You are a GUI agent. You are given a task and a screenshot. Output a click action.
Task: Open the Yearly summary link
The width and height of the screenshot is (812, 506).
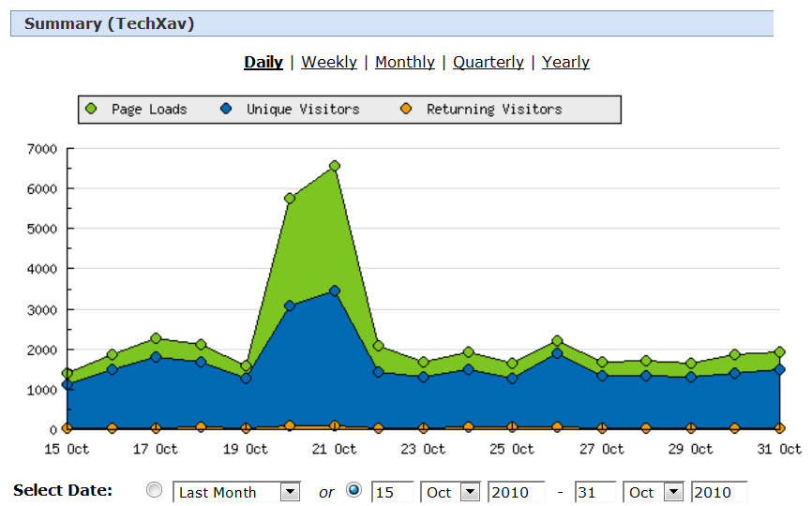click(x=565, y=62)
